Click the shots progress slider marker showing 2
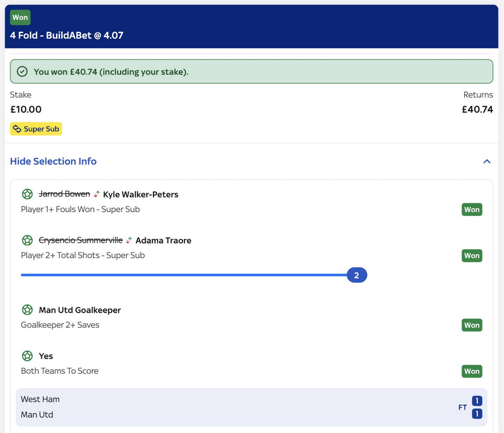Screen dimensions: 504x433 [x=357, y=275]
